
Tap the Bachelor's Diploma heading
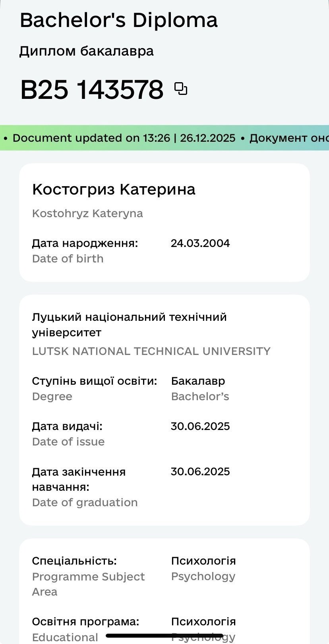coord(118,20)
